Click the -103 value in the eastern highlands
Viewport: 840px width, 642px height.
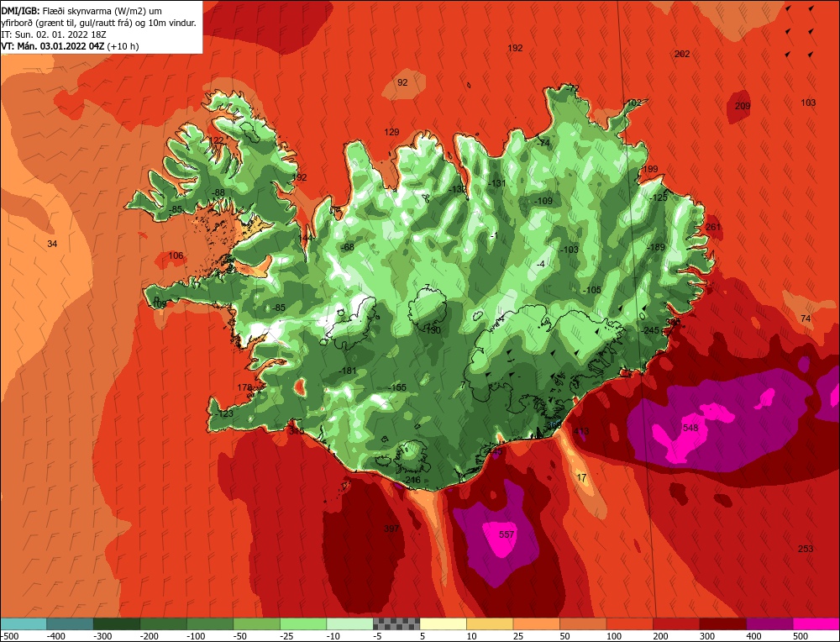[569, 250]
